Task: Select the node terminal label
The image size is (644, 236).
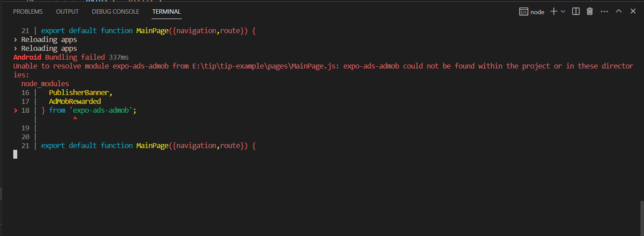Action: click(x=537, y=12)
